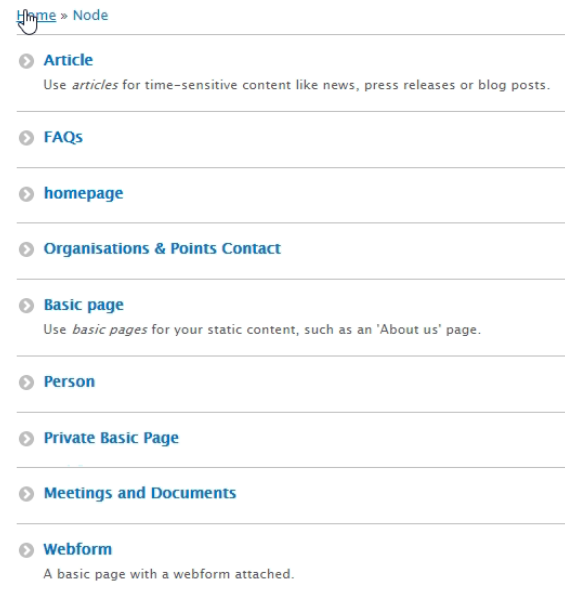Click arrow icon beside Meetings and Documents
The image size is (565, 613).
tap(27, 494)
